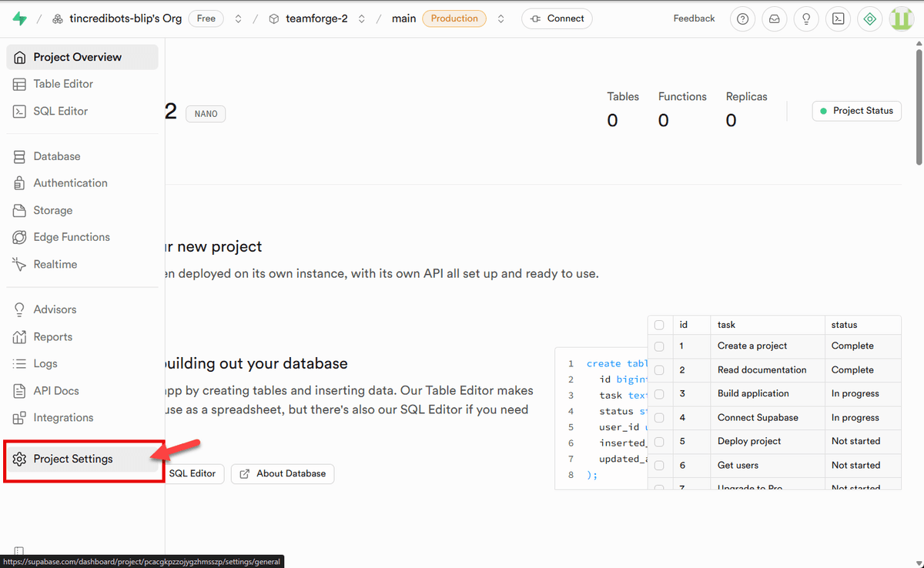
Task: Open the feature previews diamond icon
Action: 869,18
